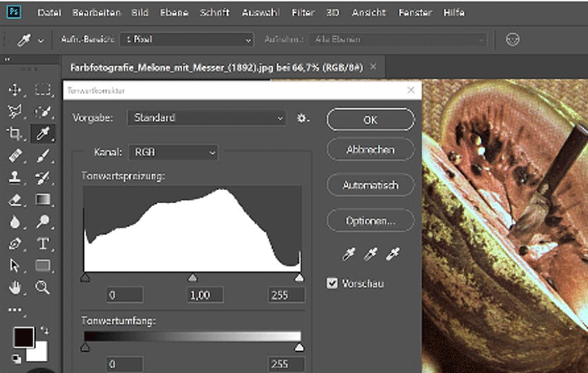The height and width of the screenshot is (373, 588).
Task: Toggle the sampling ring icon in options bar
Action: tap(513, 39)
